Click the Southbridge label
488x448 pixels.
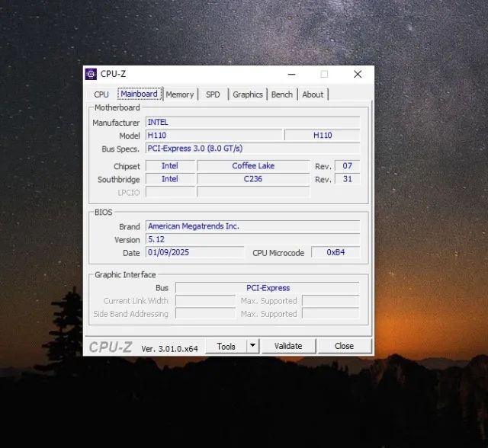pos(119,180)
